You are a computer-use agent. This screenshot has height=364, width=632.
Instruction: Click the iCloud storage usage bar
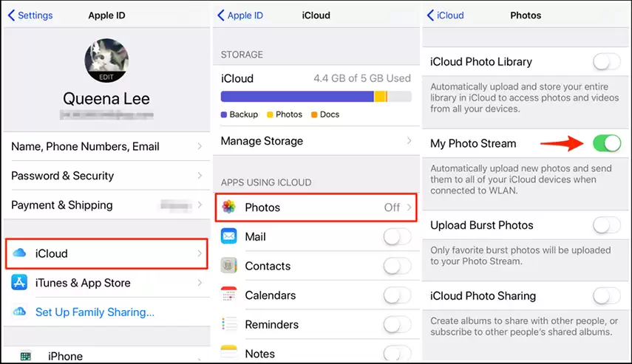click(316, 96)
